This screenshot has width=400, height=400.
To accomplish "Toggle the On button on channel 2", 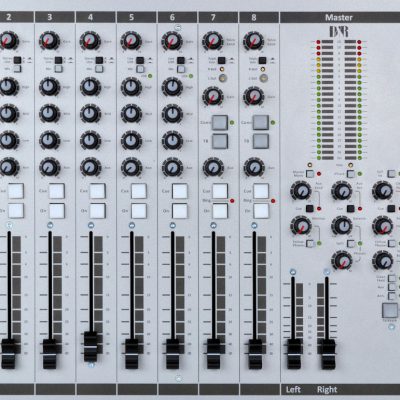I will point(16,211).
